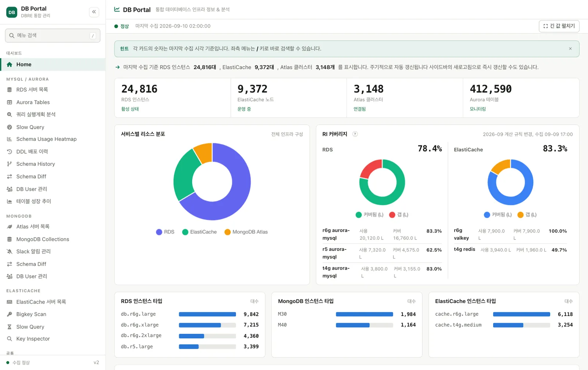
Task: Toggle the RDS legend in 서비스별 리소스 분포
Action: [165, 232]
